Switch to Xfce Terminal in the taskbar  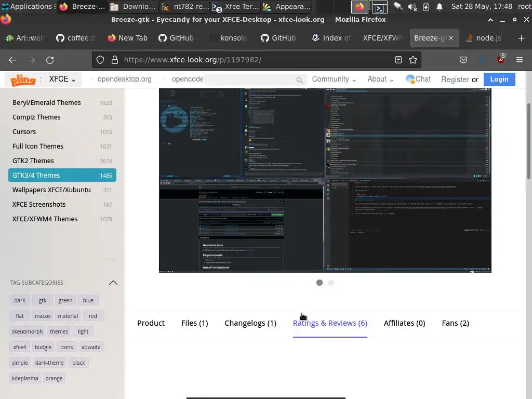click(x=236, y=6)
